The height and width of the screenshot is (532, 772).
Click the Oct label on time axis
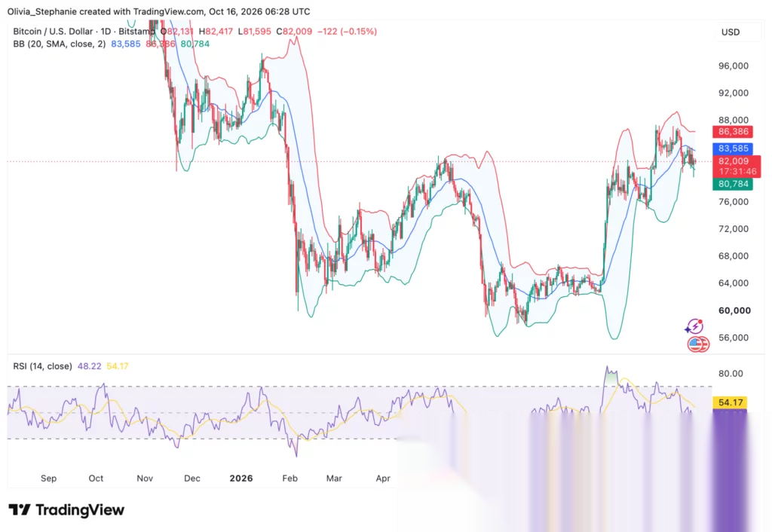(x=96, y=478)
